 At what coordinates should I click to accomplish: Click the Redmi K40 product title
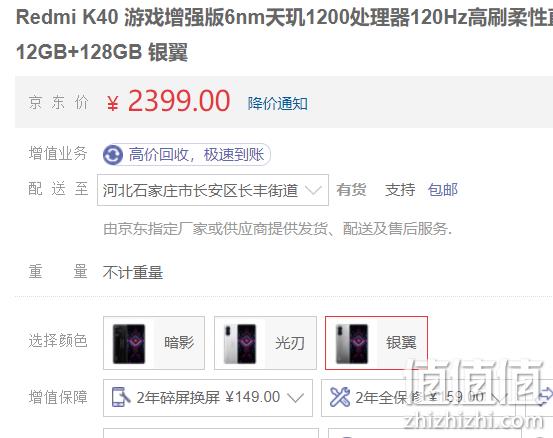click(x=284, y=35)
